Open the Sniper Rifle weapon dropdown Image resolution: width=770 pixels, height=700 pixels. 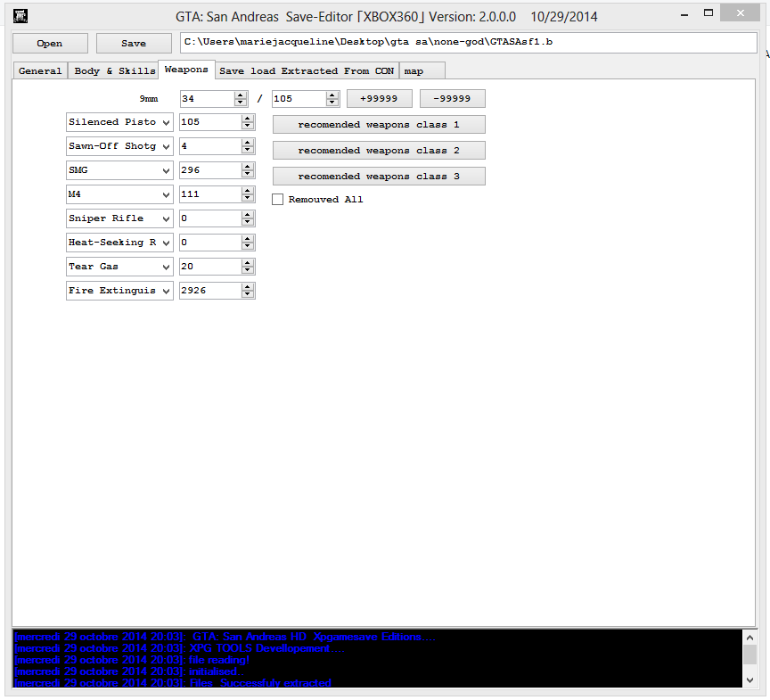tap(166, 218)
